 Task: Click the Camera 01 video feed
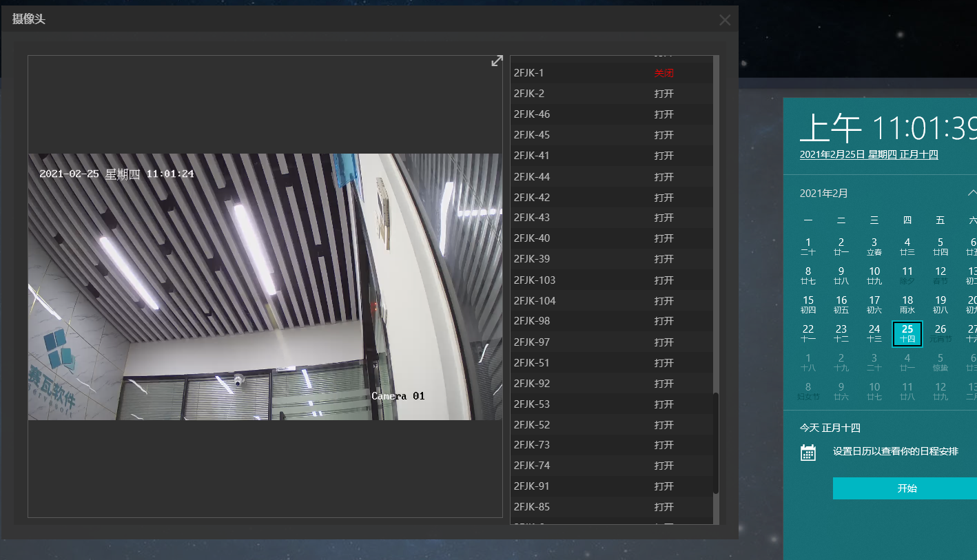tap(265, 287)
